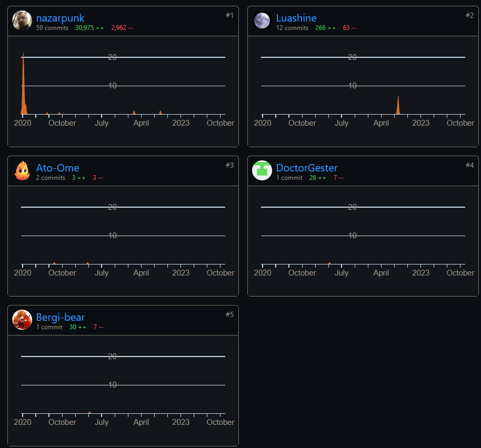The image size is (481, 448).
Task: View Ato-Ome's 2 commits
Action: [x=51, y=178]
